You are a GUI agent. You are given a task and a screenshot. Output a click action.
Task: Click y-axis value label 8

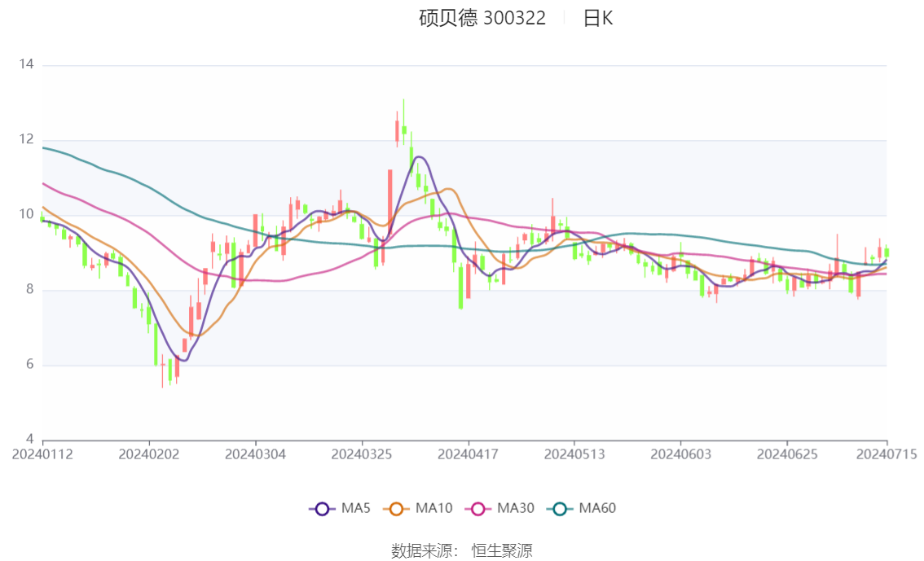(x=29, y=290)
